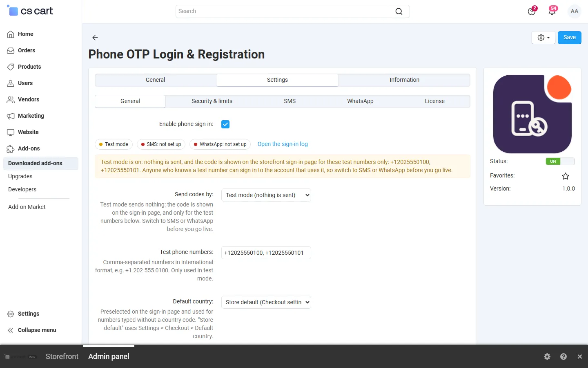The height and width of the screenshot is (368, 588).
Task: Click the Collapse menu chevrons icon
Action: pyautogui.click(x=11, y=330)
